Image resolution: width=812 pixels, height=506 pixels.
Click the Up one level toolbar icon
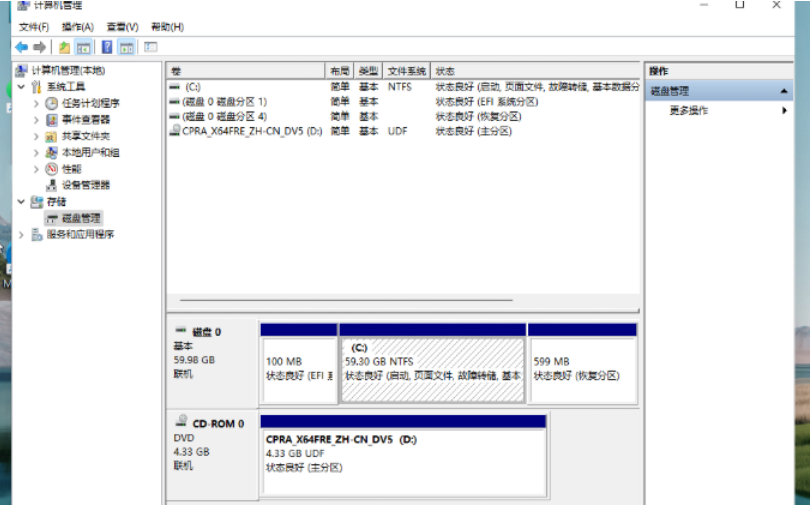tap(64, 48)
